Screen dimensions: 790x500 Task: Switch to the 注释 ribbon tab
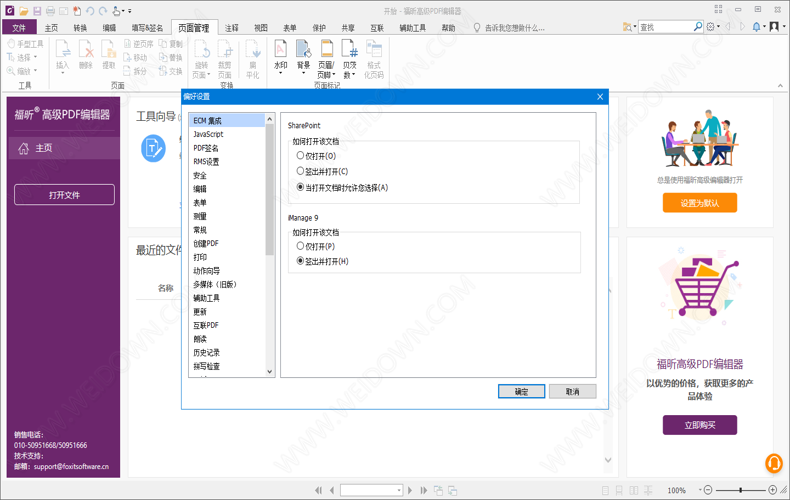pyautogui.click(x=232, y=28)
